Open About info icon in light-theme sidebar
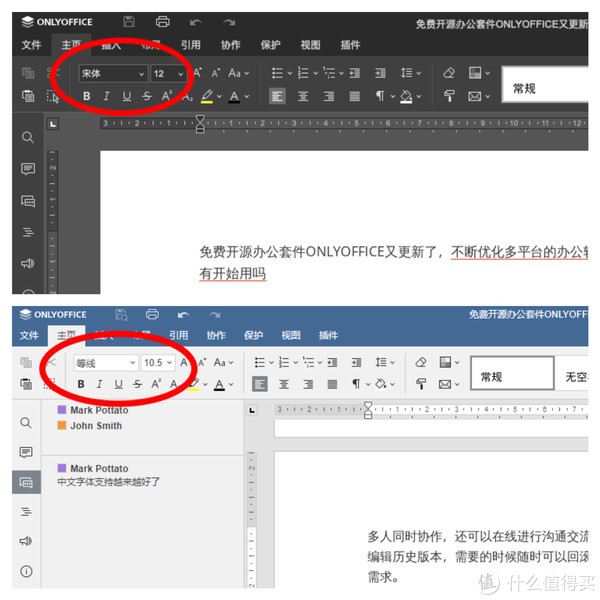Viewport: 600px width, 600px height. click(x=26, y=571)
